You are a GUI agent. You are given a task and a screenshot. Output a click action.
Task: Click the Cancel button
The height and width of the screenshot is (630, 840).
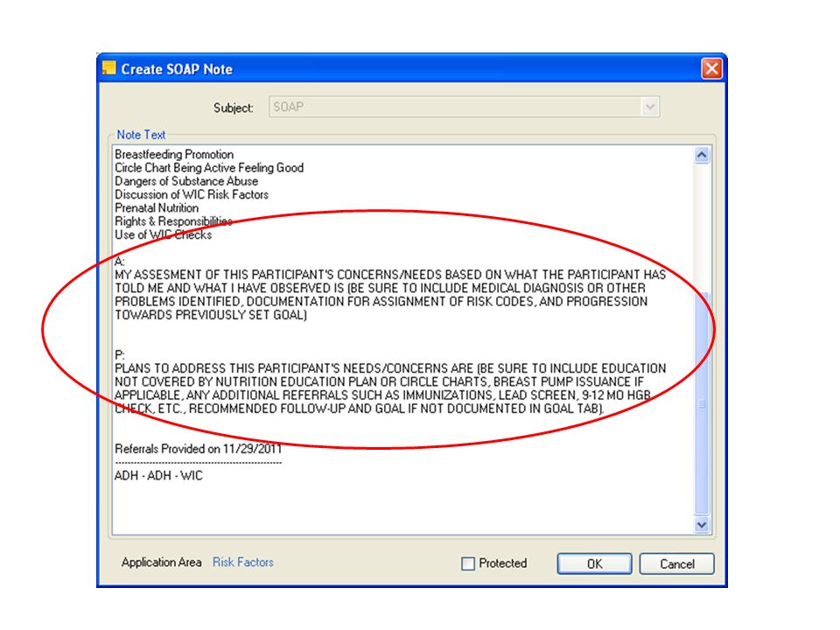point(676,563)
